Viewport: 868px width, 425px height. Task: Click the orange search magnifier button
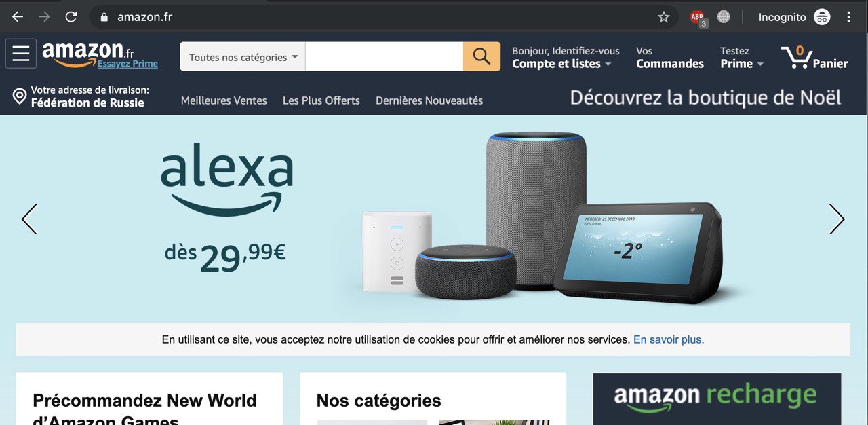(481, 56)
